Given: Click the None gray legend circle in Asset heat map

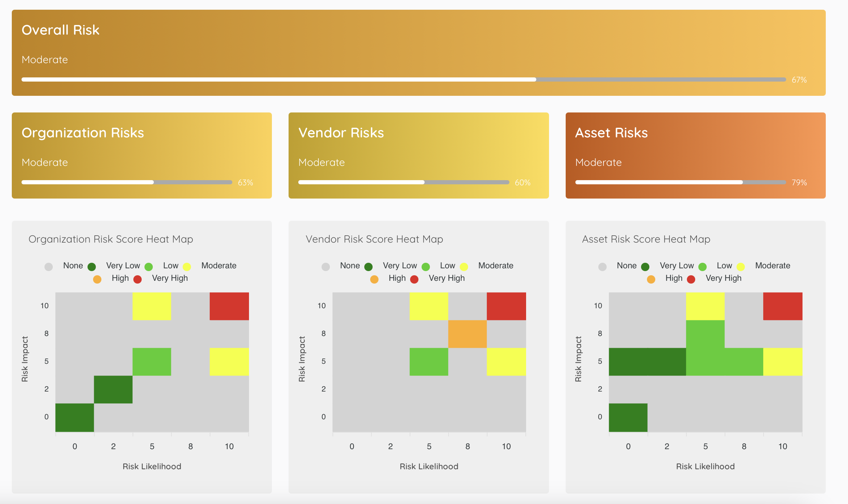Looking at the screenshot, I should pyautogui.click(x=602, y=267).
